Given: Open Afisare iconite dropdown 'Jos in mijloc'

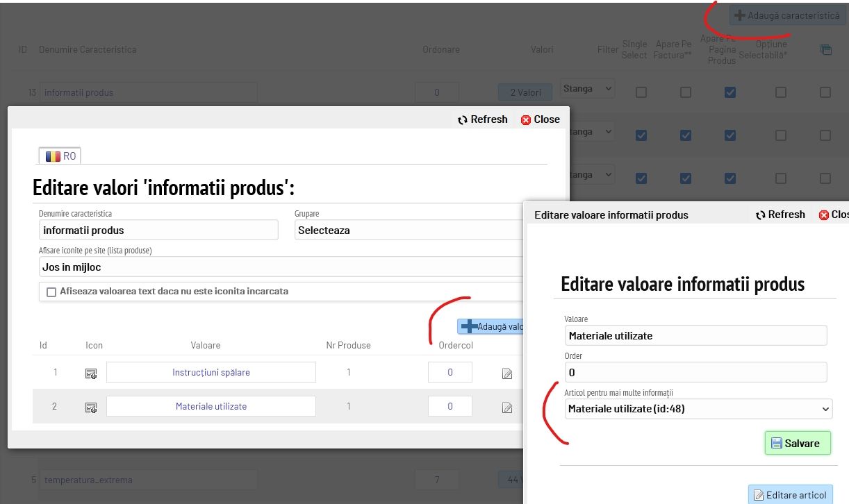Looking at the screenshot, I should tap(281, 267).
